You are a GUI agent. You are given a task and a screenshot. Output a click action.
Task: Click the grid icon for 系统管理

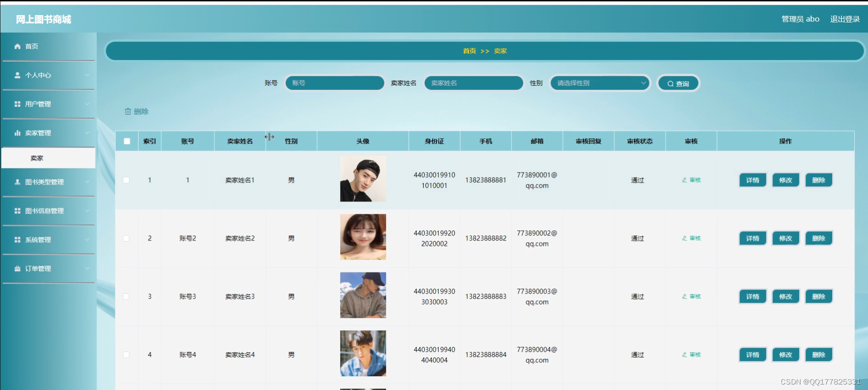(17, 240)
